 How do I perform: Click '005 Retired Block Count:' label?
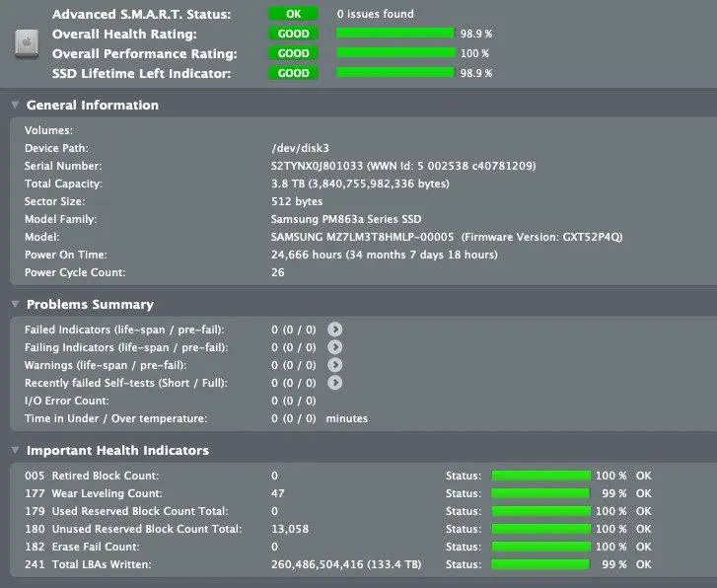pos(92,476)
